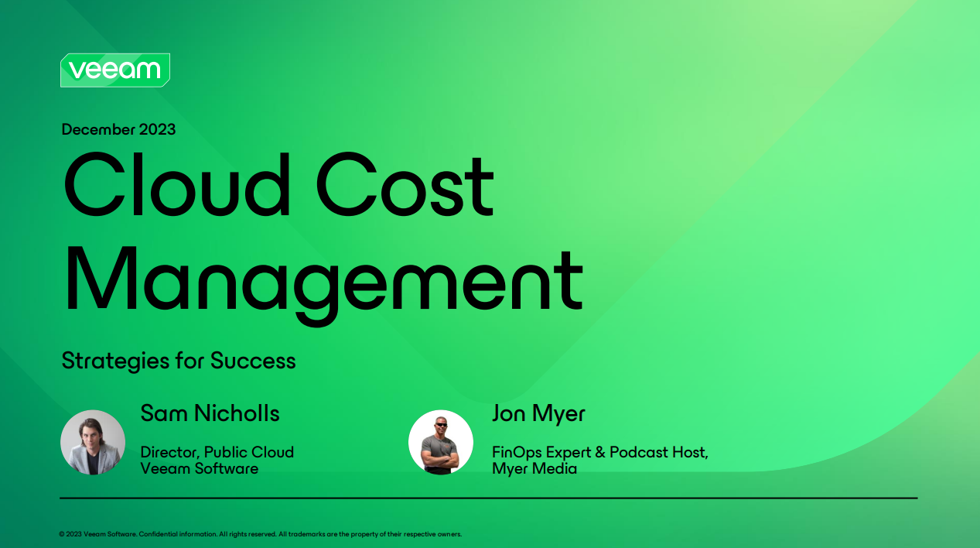Viewport: 980px width, 548px height.
Task: Select the "Strategies for Success" subtitle
Action: 178,361
